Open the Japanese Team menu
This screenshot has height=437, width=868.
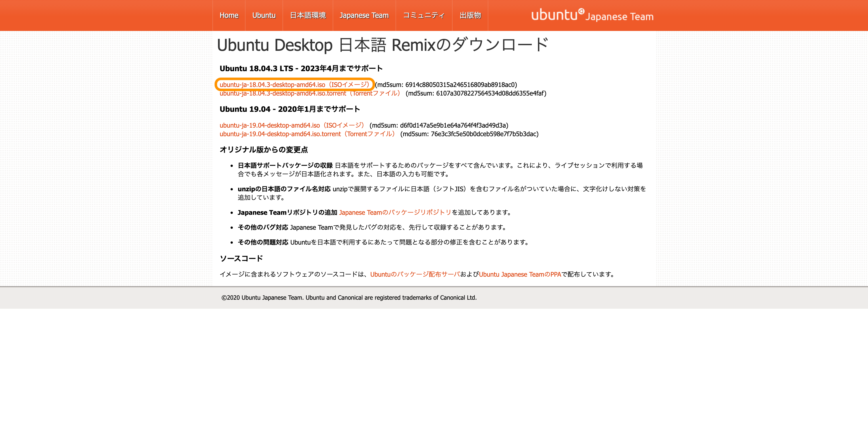point(364,16)
